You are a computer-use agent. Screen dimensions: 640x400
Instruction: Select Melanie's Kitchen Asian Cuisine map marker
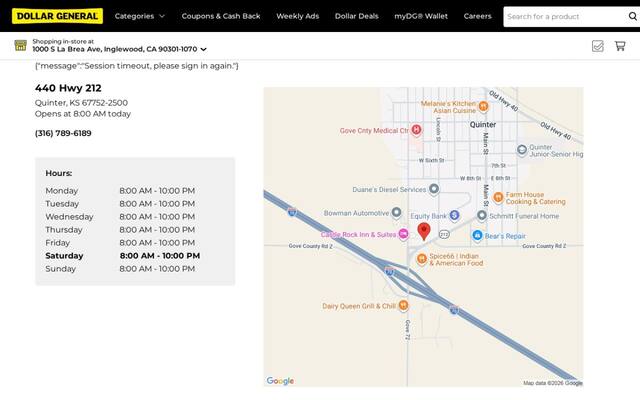tap(483, 107)
